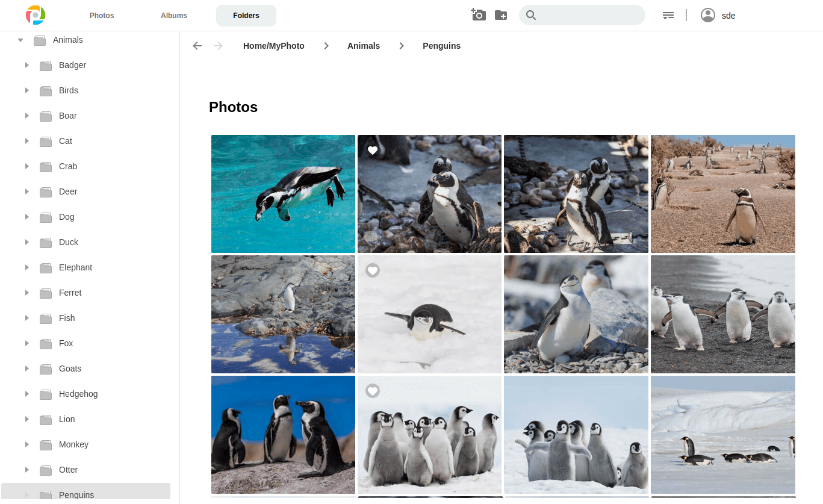The width and height of the screenshot is (823, 504).
Task: Open the chinstrap penguins walking on gravel photo
Action: click(723, 314)
